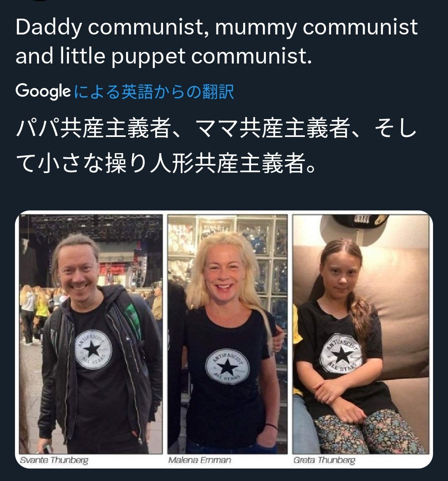Viewport: 448px width, 481px height.
Task: Tap the Google logo in translation attribution
Action: coord(43,91)
